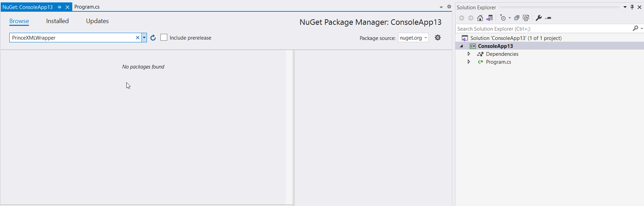The image size is (644, 206).
Task: Collapse All items in Solution Explorer
Action: click(x=517, y=18)
